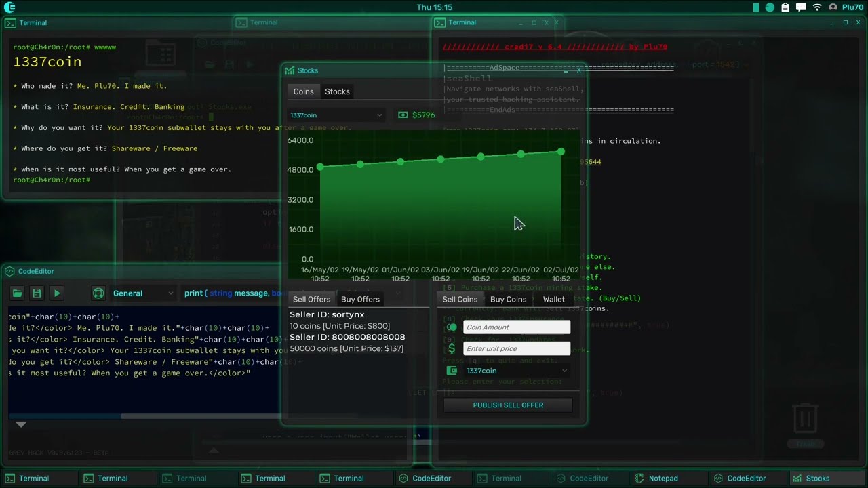Click the 19/Jun/02 data point on chart
Screen dimensions: 868x488
(481, 157)
